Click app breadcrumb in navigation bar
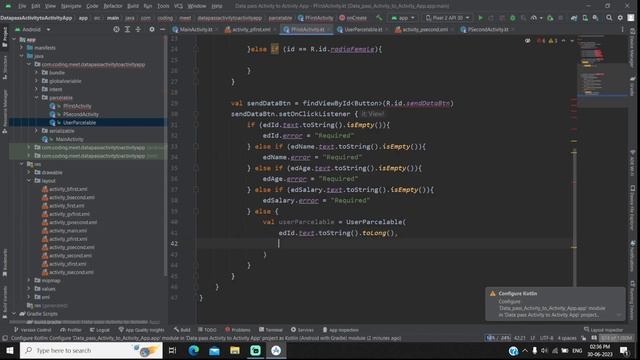Screen dimensions: 640x360 point(83,18)
